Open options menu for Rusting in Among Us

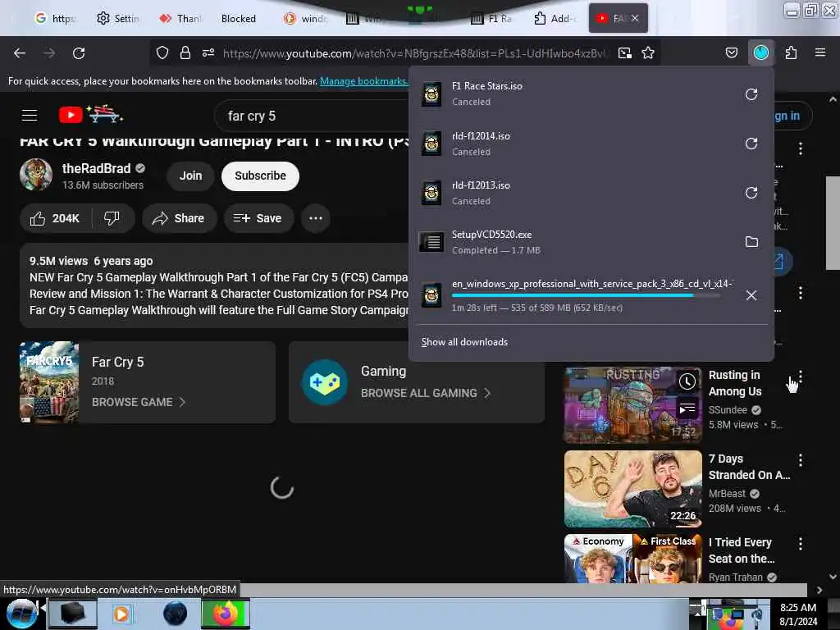(x=800, y=376)
